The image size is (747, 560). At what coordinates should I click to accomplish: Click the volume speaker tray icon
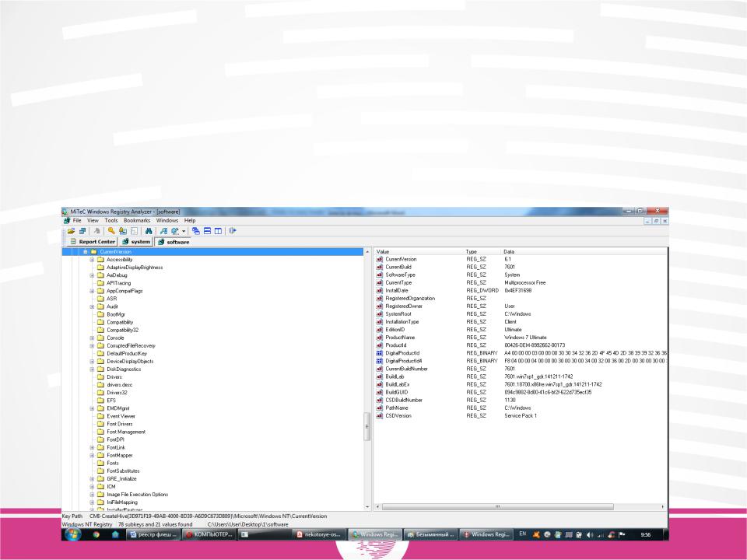coord(590,535)
